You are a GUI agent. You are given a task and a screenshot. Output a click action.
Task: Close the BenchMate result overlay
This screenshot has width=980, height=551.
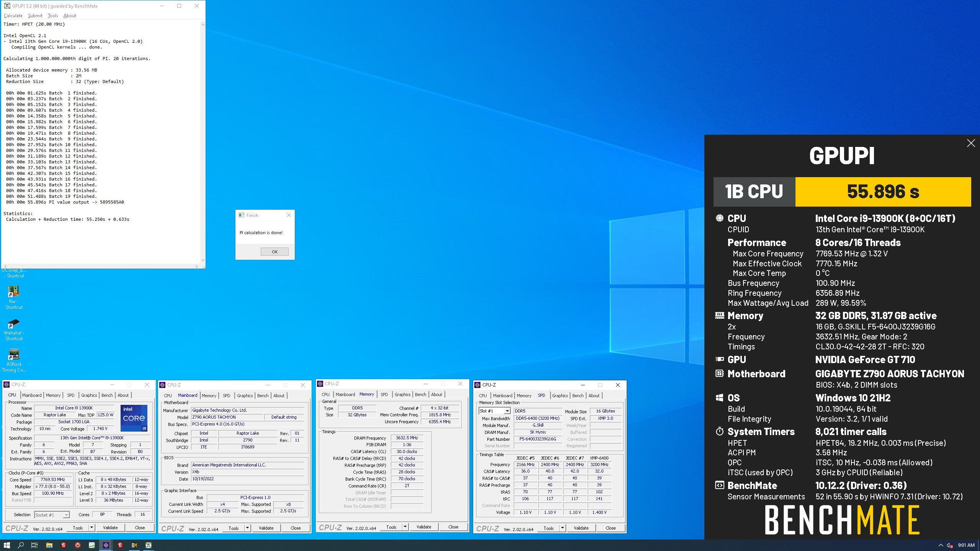(x=971, y=143)
